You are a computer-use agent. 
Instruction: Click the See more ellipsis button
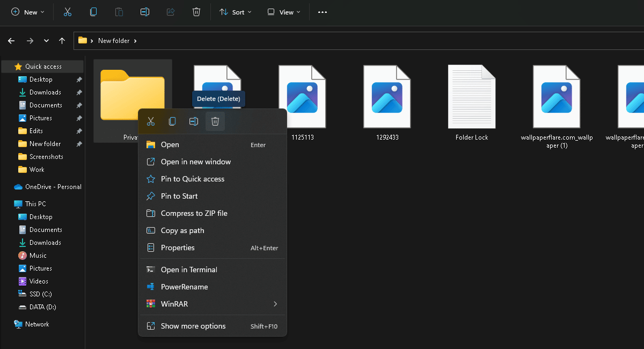pyautogui.click(x=323, y=12)
